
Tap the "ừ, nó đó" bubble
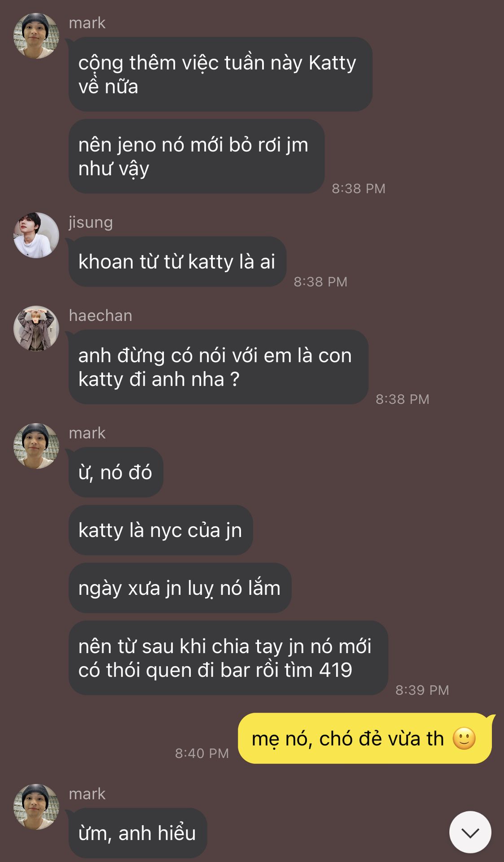(116, 472)
